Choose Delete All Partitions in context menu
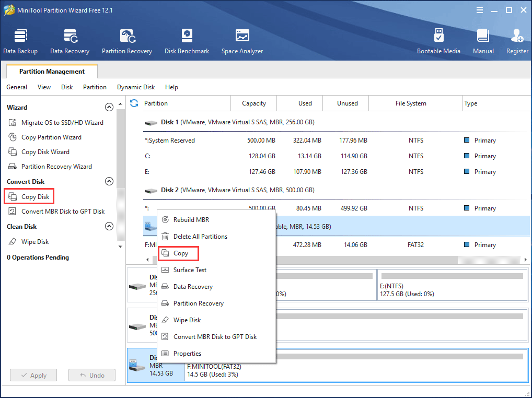Viewport: 532px width, 398px height. point(216,236)
